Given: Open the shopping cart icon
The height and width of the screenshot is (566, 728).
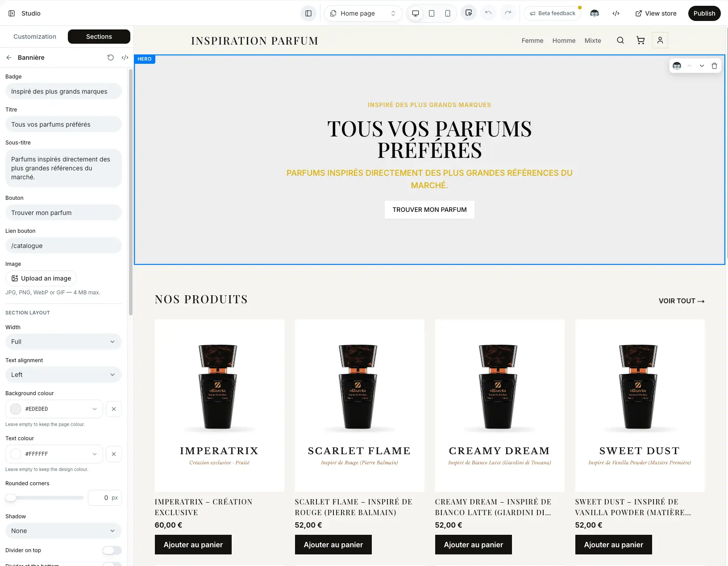Looking at the screenshot, I should pyautogui.click(x=641, y=41).
